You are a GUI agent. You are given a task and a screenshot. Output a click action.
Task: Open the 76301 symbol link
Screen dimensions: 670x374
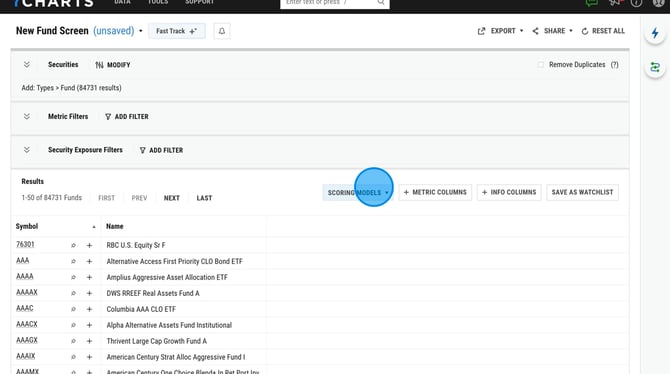(x=25, y=244)
